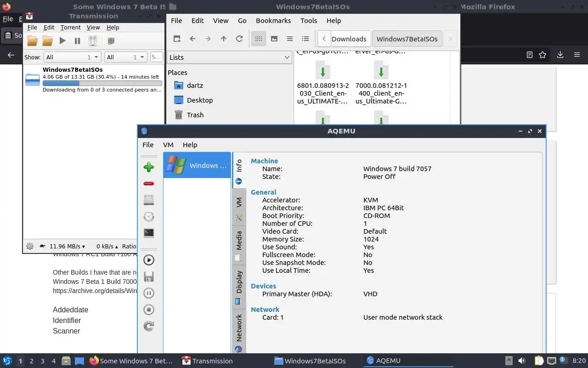Click Windows7BetaISOs torrent progress bar
588x368 pixels.
tap(102, 83)
